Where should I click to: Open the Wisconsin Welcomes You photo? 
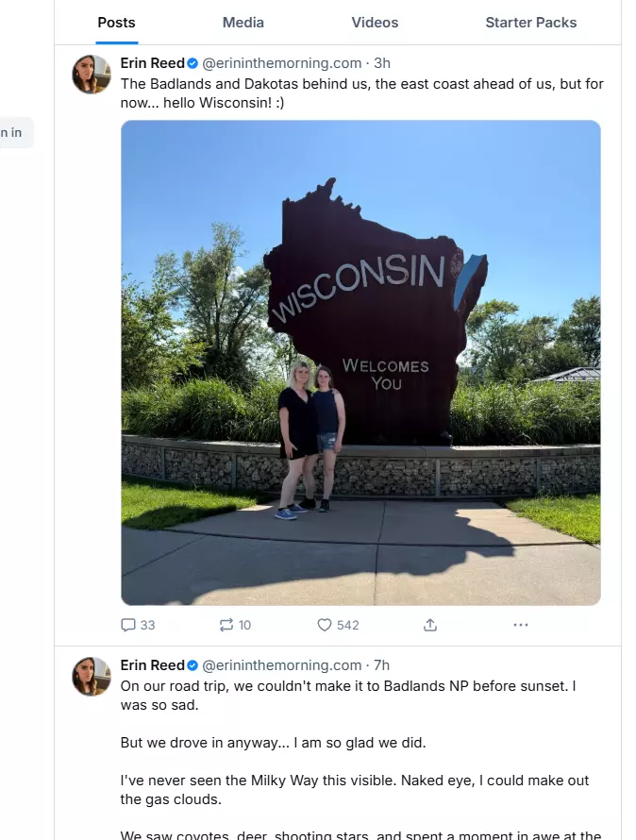click(x=360, y=362)
